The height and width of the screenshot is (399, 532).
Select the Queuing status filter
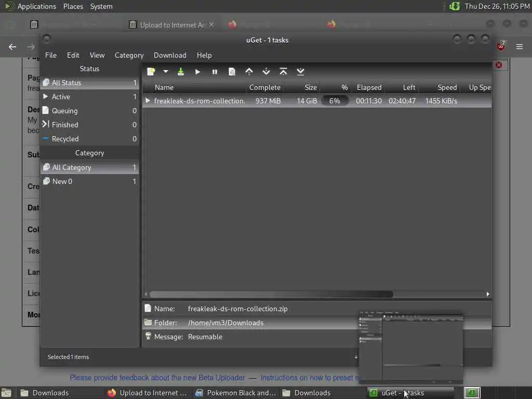coord(90,111)
